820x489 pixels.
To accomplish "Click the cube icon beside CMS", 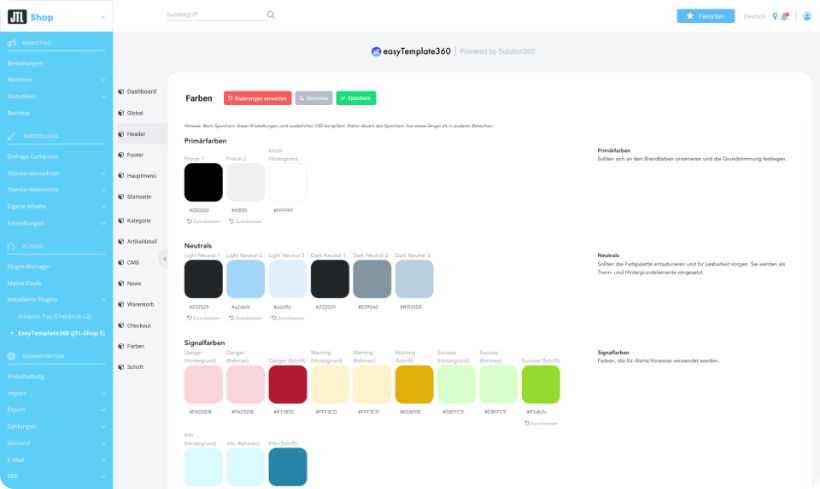I will (x=121, y=263).
